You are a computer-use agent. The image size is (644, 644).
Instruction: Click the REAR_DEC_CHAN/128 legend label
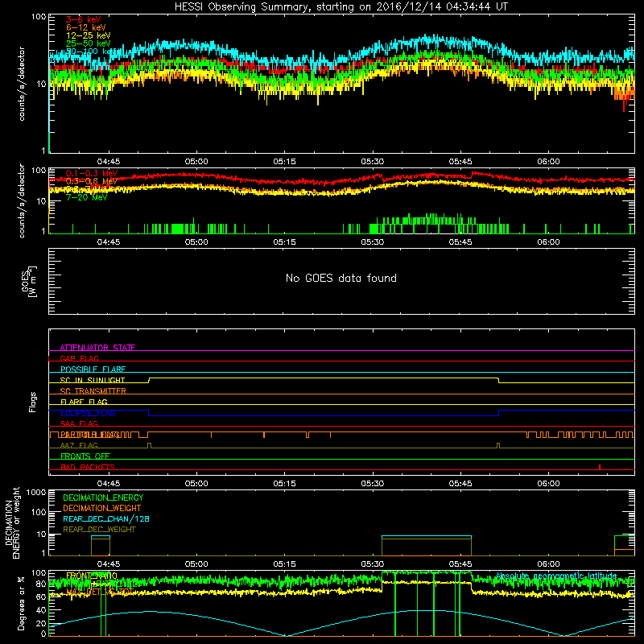tap(106, 518)
